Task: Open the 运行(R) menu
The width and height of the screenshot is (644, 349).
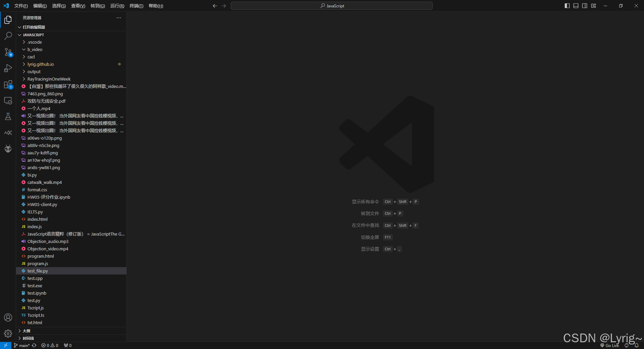Action: [x=117, y=6]
